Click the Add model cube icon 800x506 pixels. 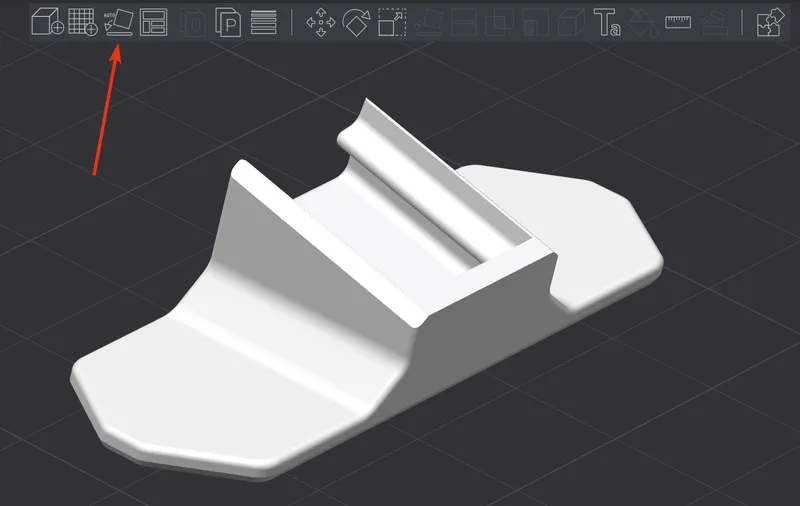[x=47, y=22]
